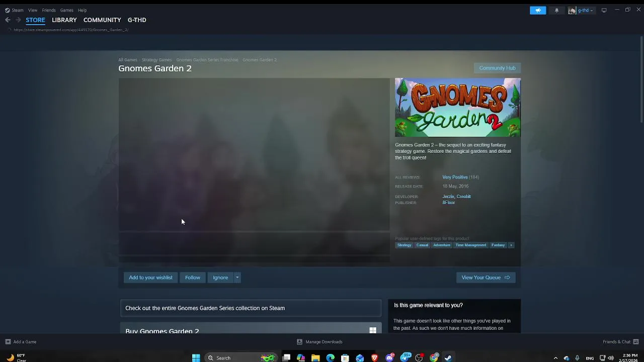Select the Adventure tag
644x362 pixels.
pyautogui.click(x=442, y=245)
